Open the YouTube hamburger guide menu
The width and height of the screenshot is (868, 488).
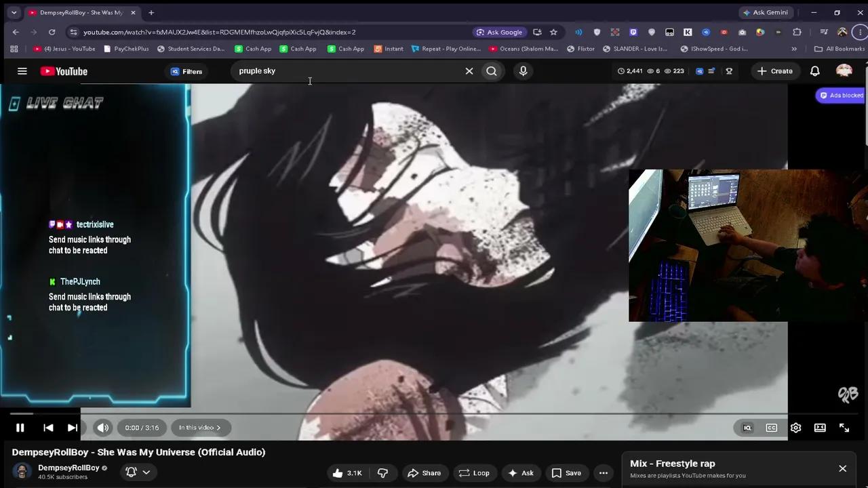pos(22,71)
